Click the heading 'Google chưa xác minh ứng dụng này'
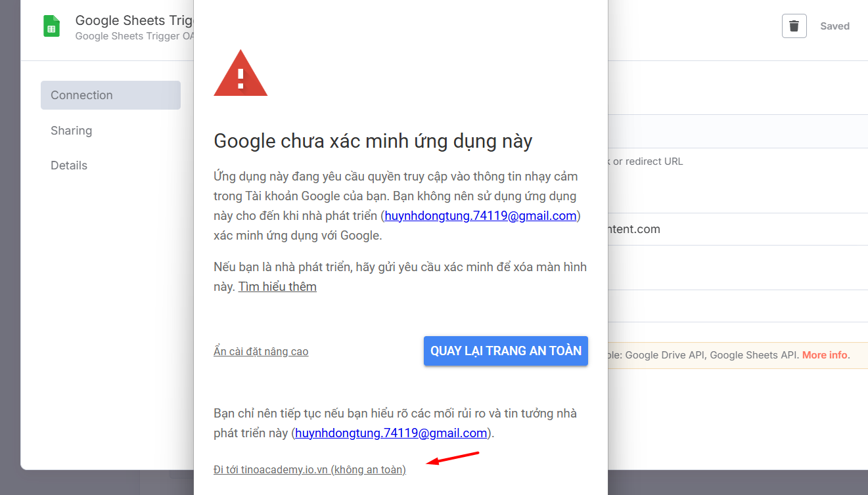Viewport: 868px width, 495px height. pos(373,141)
